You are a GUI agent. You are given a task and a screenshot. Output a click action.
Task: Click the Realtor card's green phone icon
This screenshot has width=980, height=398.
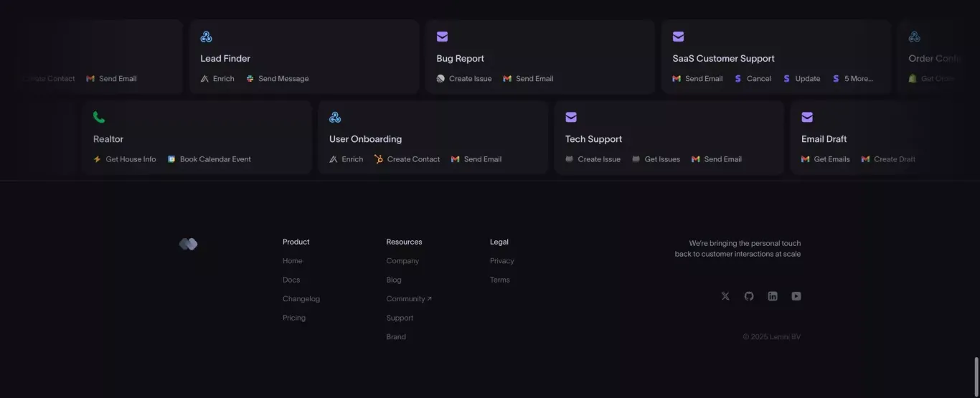[99, 117]
